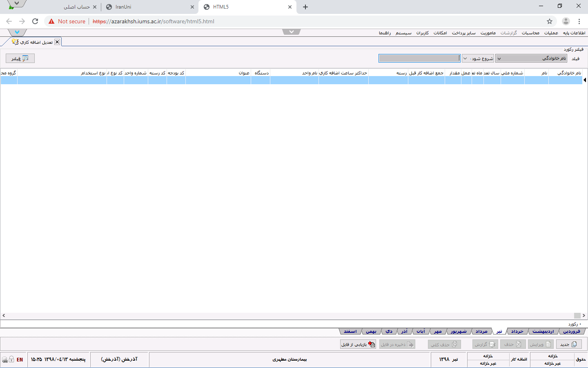This screenshot has height=368, width=588.
Task: Switch to the اسفند month tab
Action: point(350,331)
